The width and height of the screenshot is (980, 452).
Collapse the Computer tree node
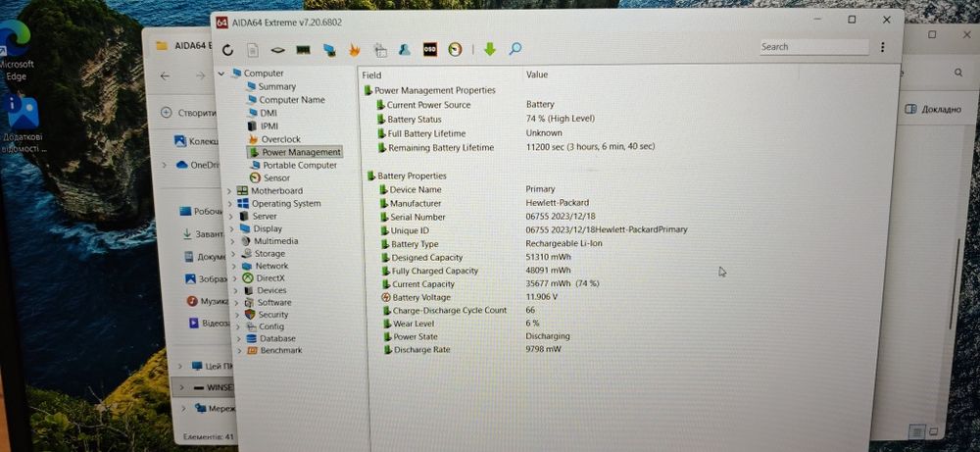pyautogui.click(x=220, y=74)
